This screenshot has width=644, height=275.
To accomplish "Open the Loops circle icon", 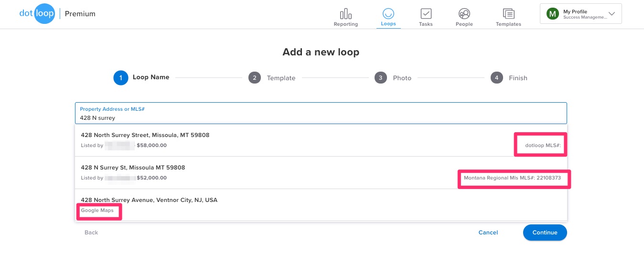I will (x=388, y=14).
